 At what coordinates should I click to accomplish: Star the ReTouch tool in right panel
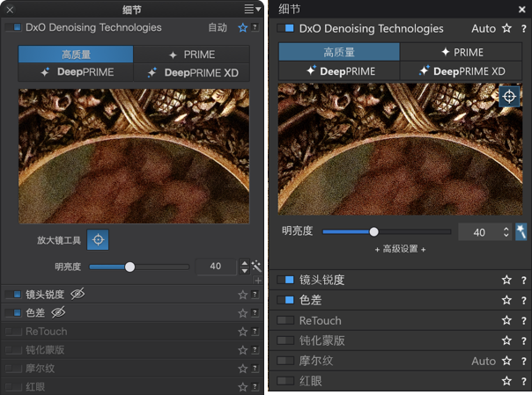(506, 320)
